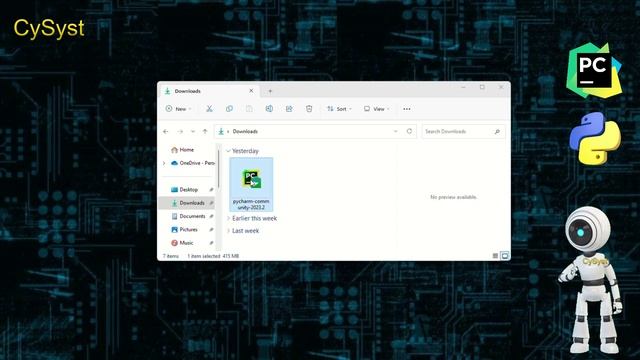Image resolution: width=640 pixels, height=360 pixels.
Task: Click the pin icon beside Documents
Action: point(211,216)
